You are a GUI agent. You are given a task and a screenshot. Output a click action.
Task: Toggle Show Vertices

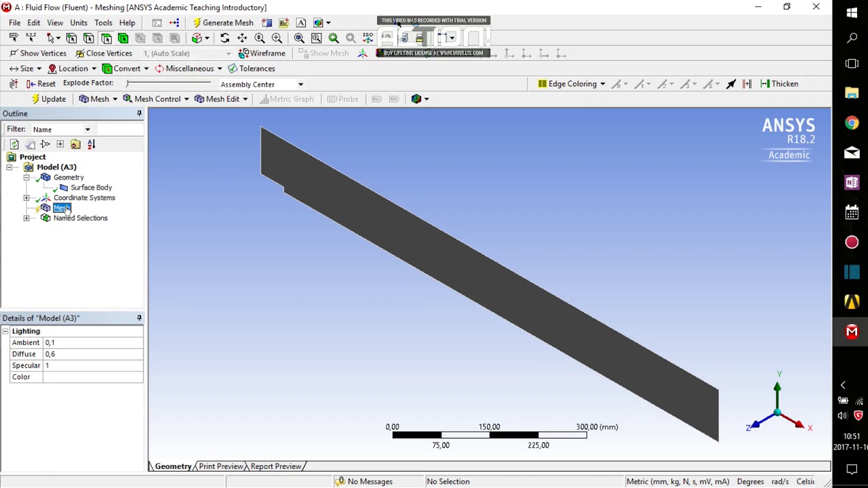[38, 54]
